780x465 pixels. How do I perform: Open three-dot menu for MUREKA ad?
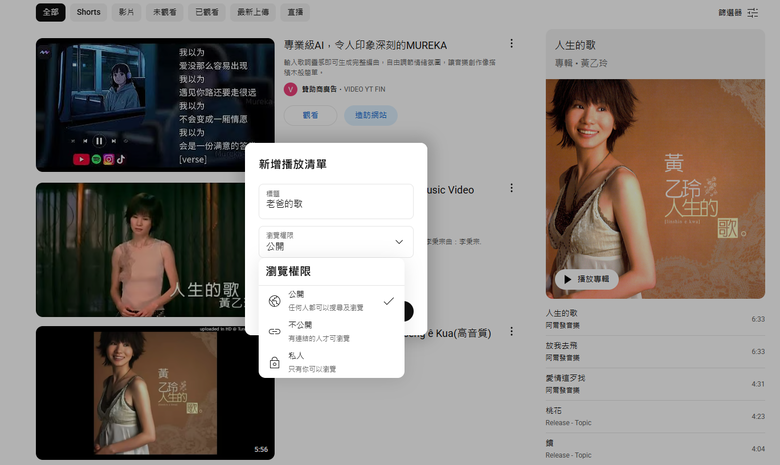pyautogui.click(x=511, y=44)
